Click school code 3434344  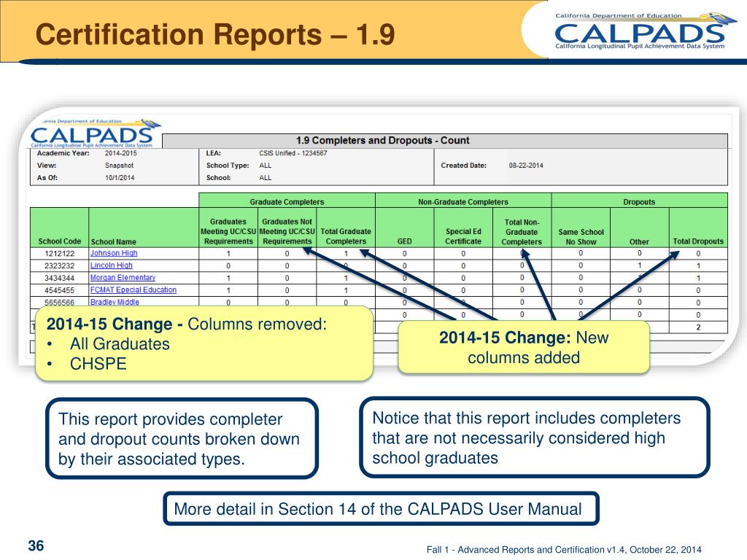click(60, 278)
